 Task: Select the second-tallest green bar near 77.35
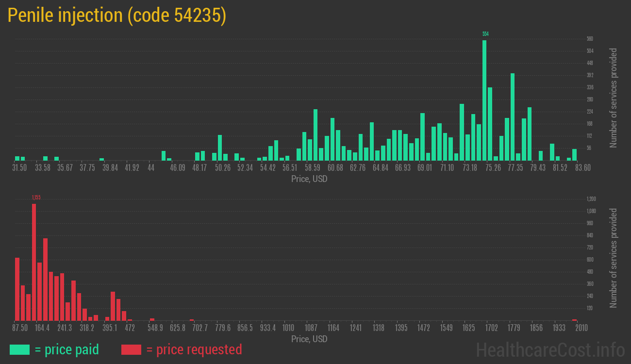click(513, 116)
